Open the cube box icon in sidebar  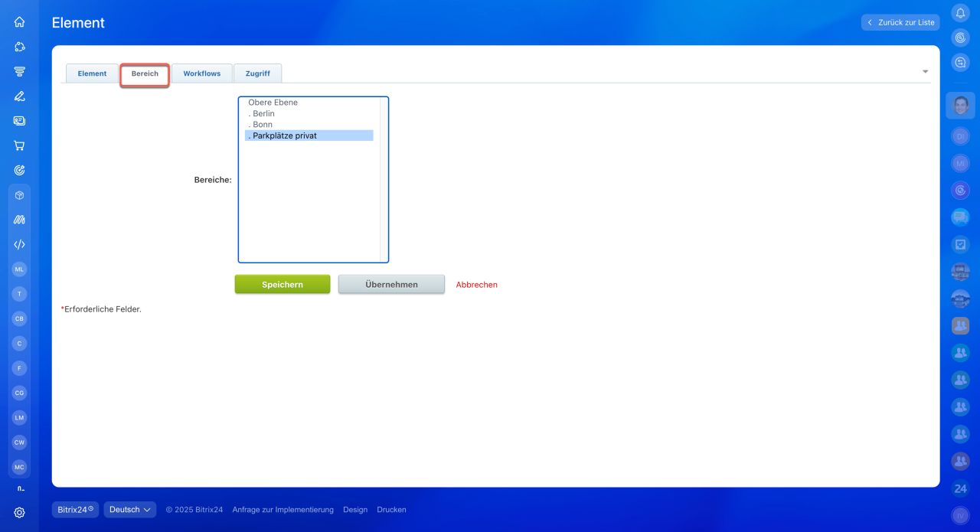[x=19, y=195]
